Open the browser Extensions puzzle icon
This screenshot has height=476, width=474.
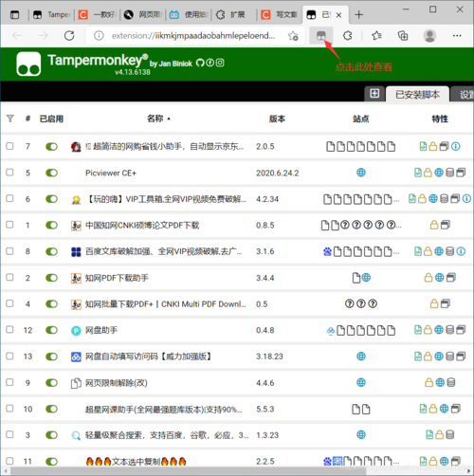point(347,36)
